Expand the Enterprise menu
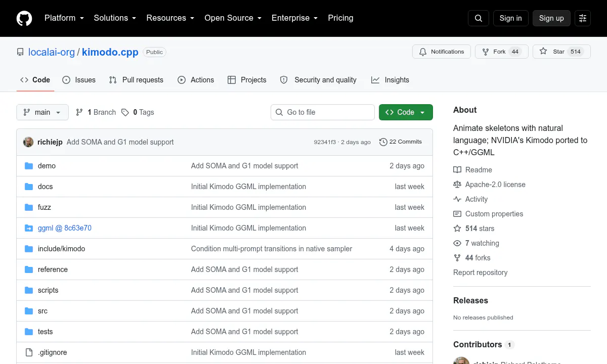Screen dimensions: 607x364 coord(295,18)
